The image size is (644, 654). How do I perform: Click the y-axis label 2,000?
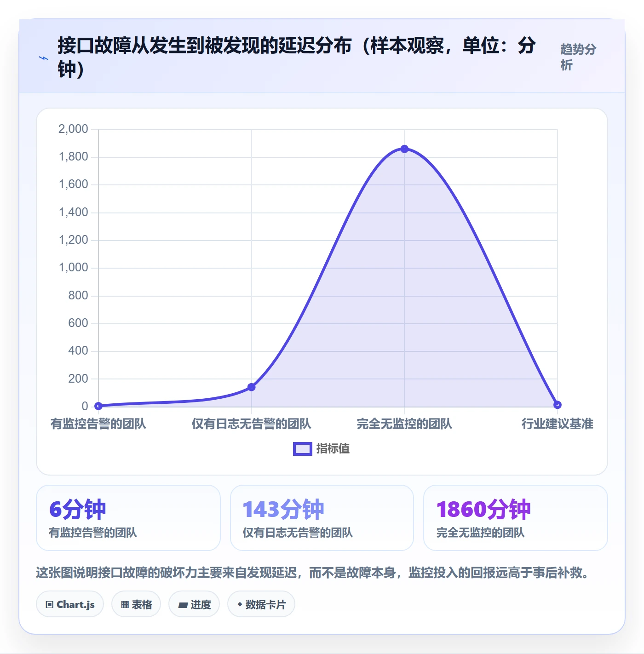click(x=73, y=129)
